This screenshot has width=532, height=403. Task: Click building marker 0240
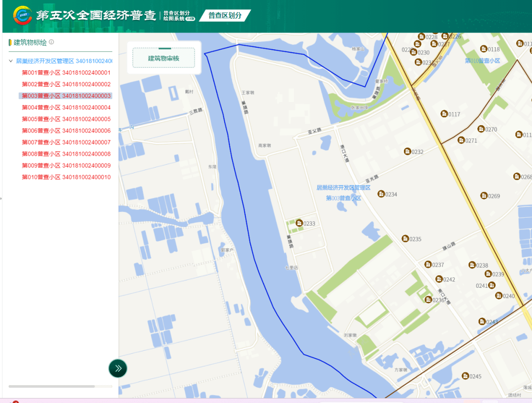pyautogui.click(x=499, y=296)
